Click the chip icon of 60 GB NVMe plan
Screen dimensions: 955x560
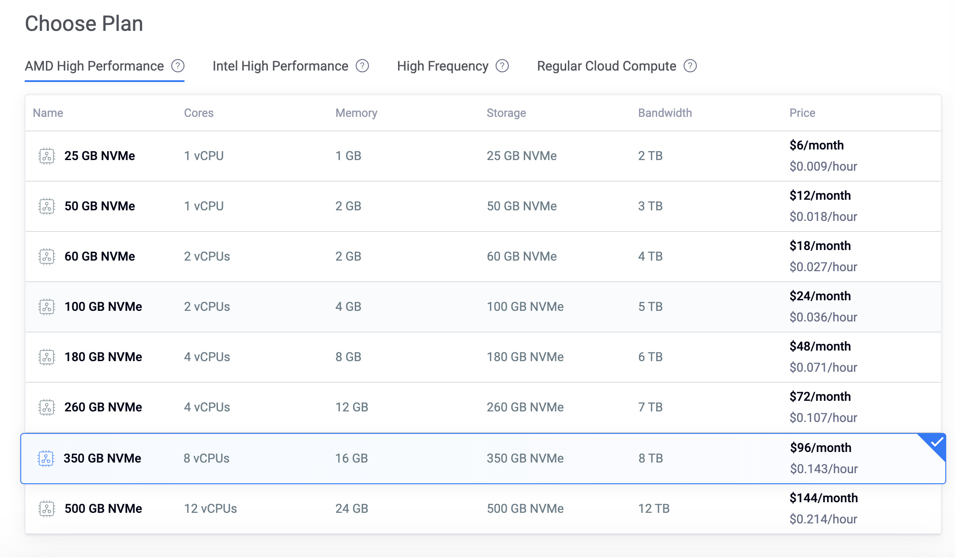click(x=47, y=257)
